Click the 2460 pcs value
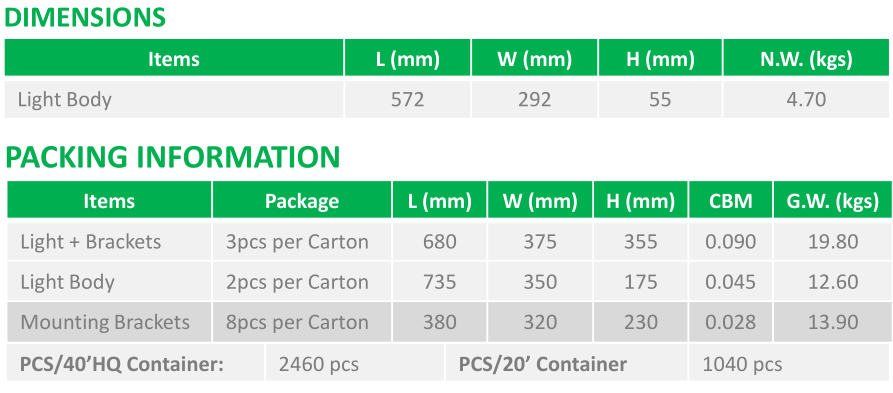This screenshot has height=393, width=893. pyautogui.click(x=319, y=364)
